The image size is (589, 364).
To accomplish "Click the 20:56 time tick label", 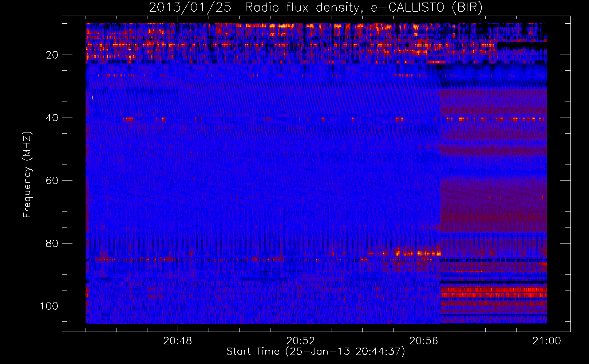I will coord(424,341).
